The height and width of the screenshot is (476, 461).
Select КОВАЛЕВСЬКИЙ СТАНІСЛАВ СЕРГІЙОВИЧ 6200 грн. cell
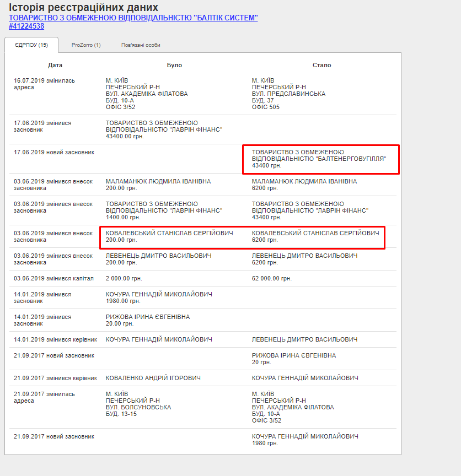pos(316,236)
